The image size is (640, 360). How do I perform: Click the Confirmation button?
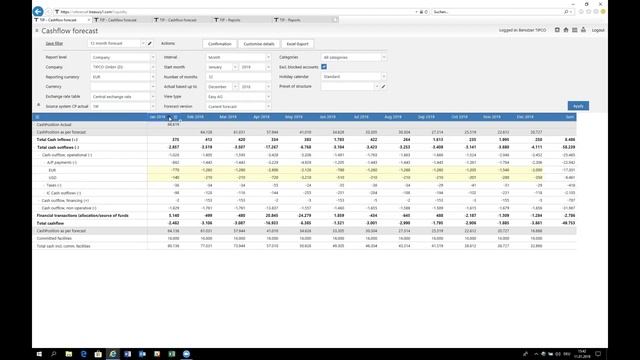220,44
